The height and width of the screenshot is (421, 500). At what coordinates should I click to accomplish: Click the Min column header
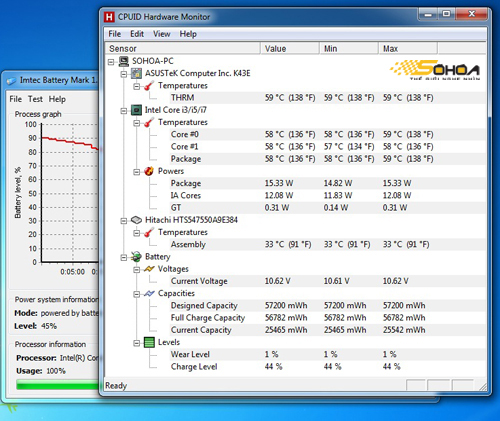click(349, 48)
